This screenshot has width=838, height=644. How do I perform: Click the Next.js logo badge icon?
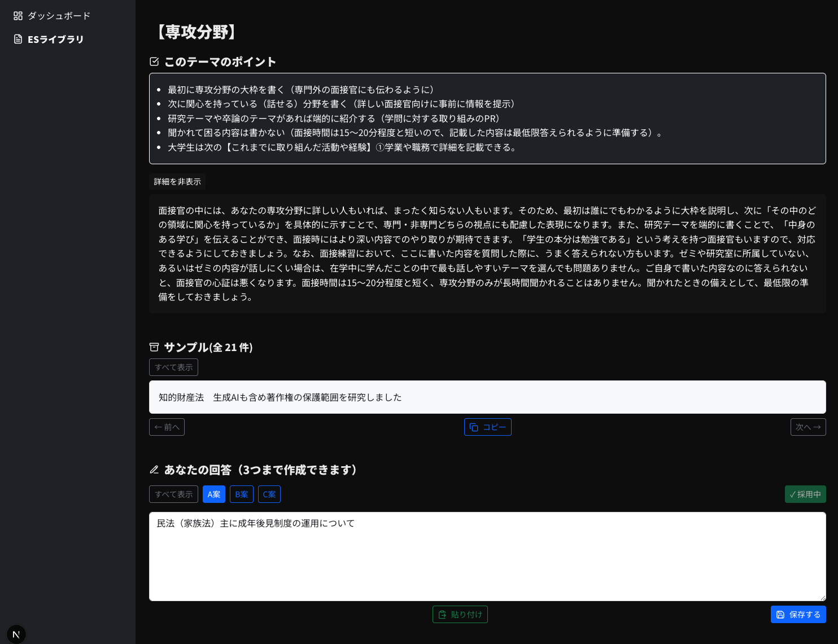pyautogui.click(x=16, y=634)
